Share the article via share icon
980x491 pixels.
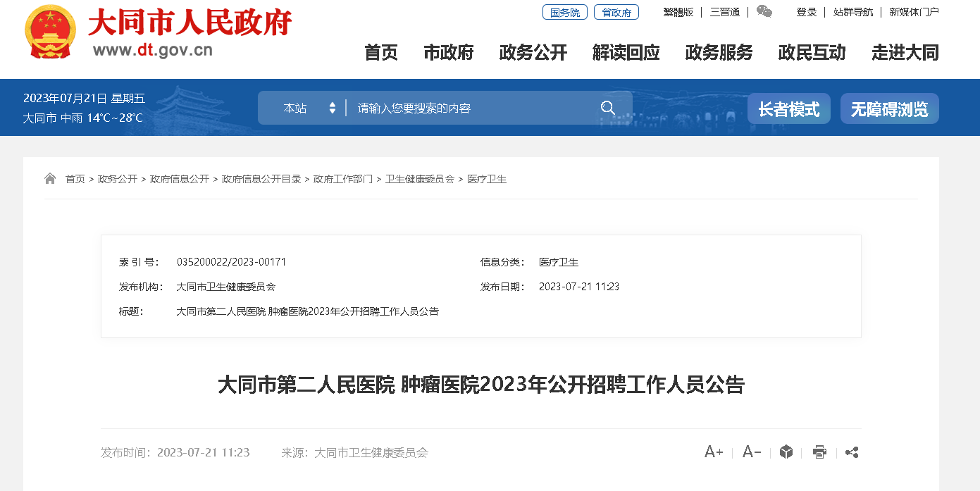(x=852, y=452)
